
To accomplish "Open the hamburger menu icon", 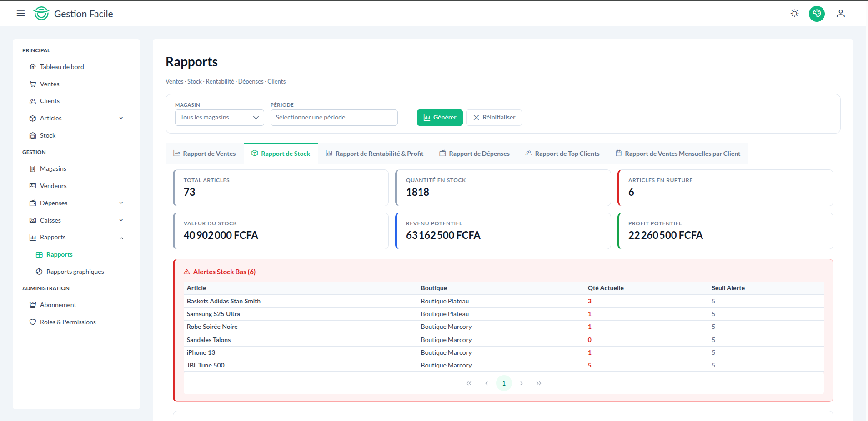I will point(20,14).
